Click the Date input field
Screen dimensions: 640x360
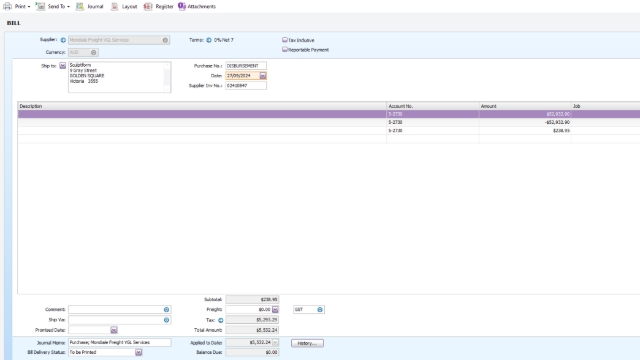click(x=242, y=76)
